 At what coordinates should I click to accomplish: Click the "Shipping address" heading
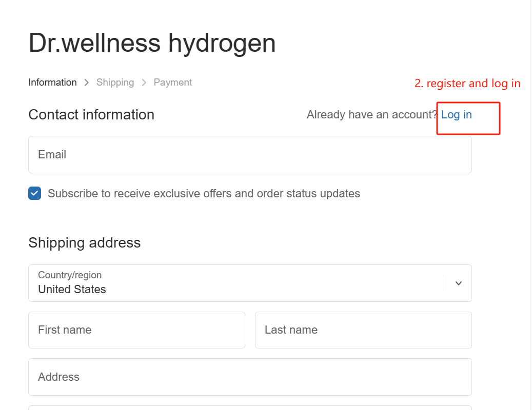point(84,242)
